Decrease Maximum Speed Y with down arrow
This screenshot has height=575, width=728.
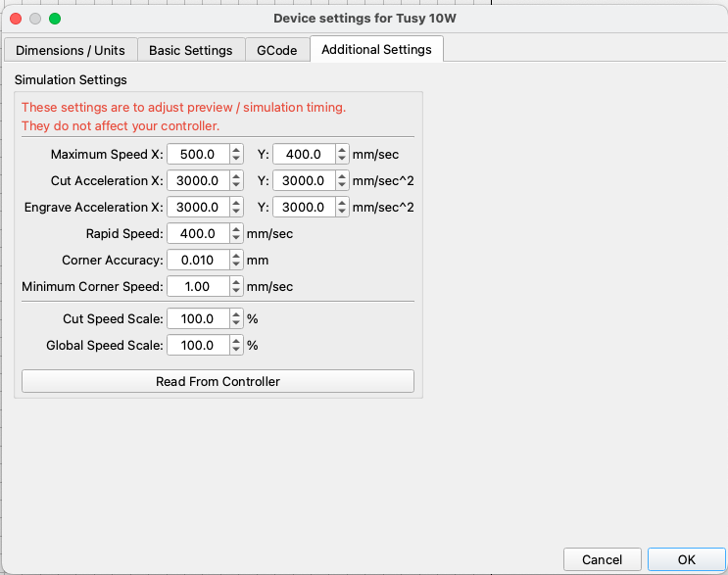pyautogui.click(x=342, y=159)
